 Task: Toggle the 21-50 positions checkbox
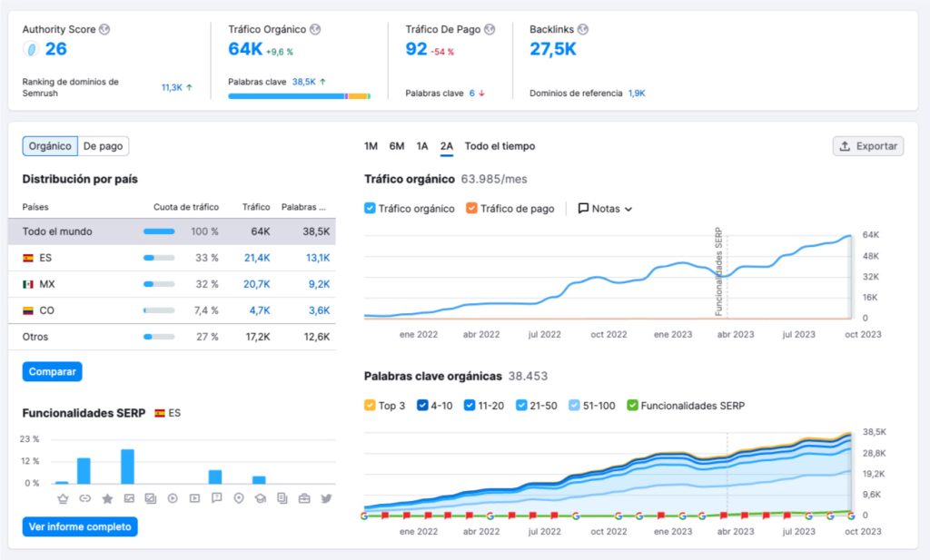[521, 406]
